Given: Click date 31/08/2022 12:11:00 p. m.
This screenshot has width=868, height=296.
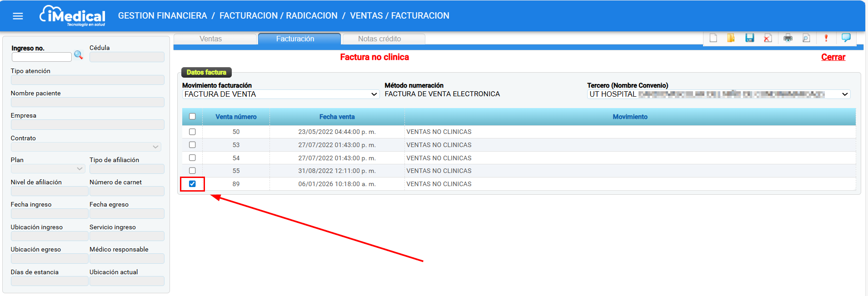Looking at the screenshot, I should (x=337, y=171).
